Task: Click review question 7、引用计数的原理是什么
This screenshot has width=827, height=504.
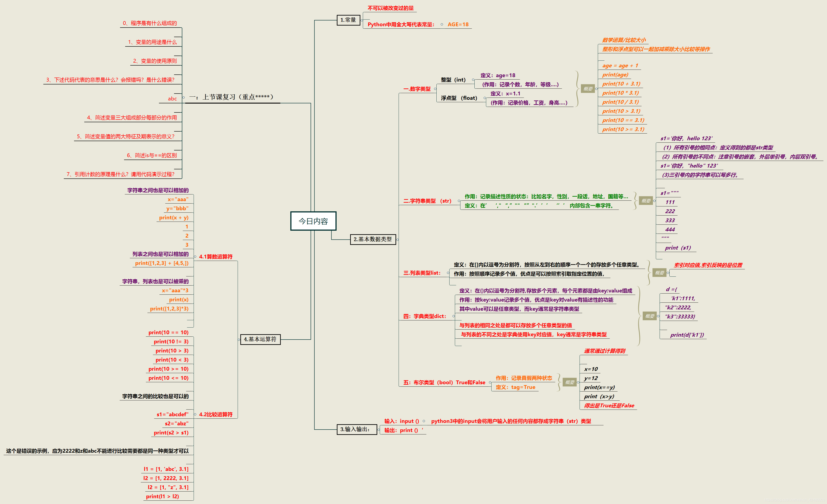Action: pyautogui.click(x=120, y=174)
